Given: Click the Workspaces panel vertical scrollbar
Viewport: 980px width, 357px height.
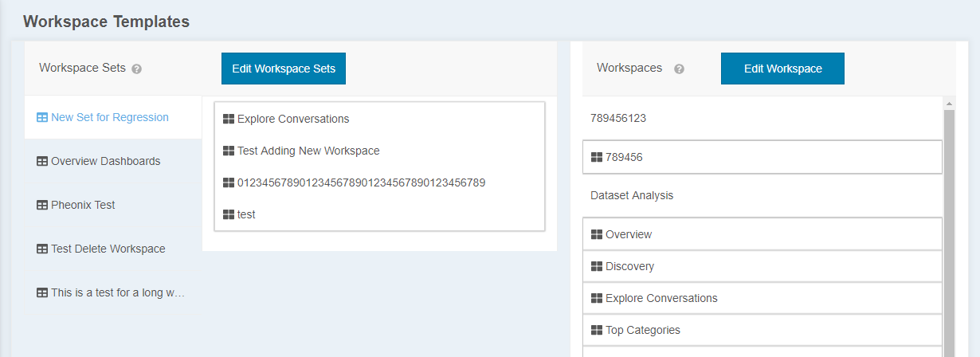Looking at the screenshot, I should click(x=949, y=231).
